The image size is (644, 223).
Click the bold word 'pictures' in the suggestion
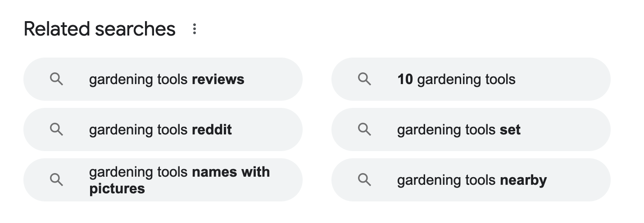(x=117, y=188)
